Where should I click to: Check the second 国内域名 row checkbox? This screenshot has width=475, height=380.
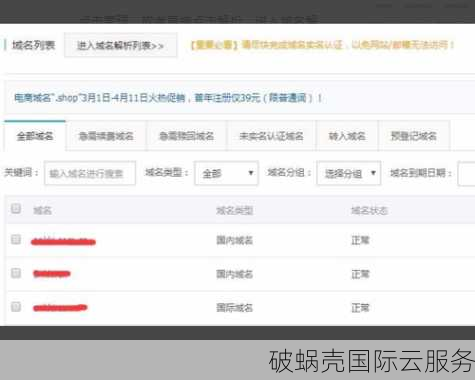pyautogui.click(x=16, y=273)
